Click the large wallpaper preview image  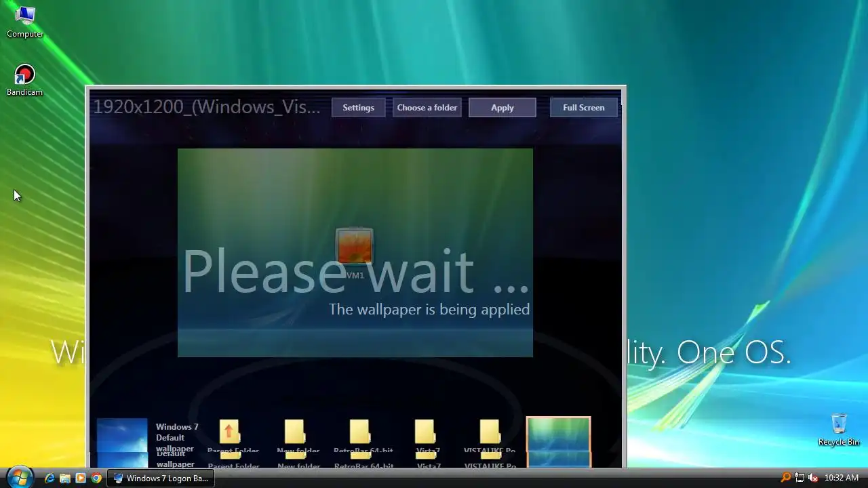355,253
